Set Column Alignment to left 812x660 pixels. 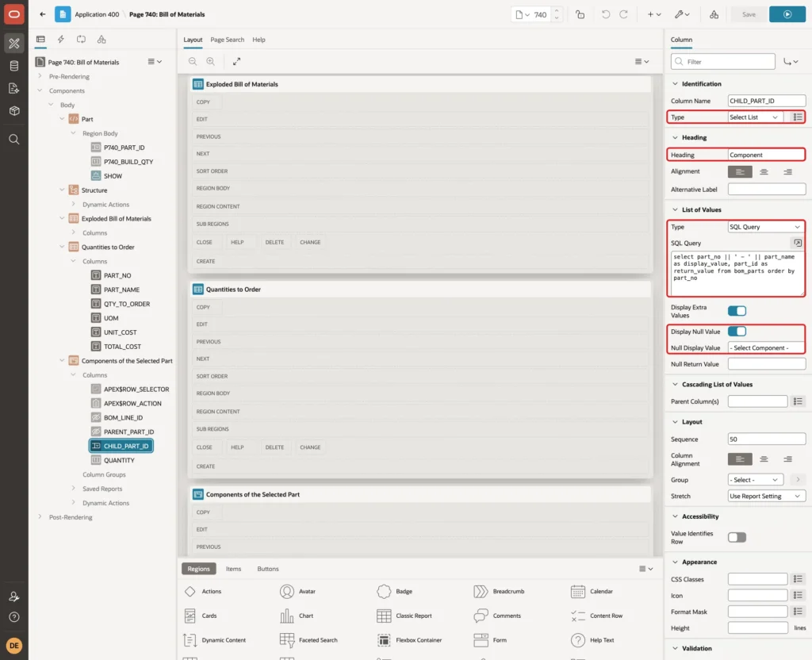click(740, 459)
